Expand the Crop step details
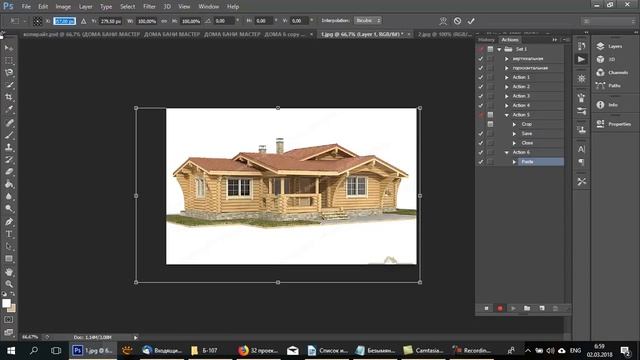Viewport: 640px width, 360px height. point(514,124)
